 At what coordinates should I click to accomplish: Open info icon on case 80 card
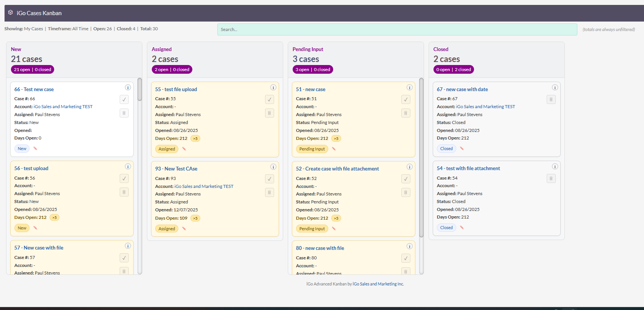(410, 246)
